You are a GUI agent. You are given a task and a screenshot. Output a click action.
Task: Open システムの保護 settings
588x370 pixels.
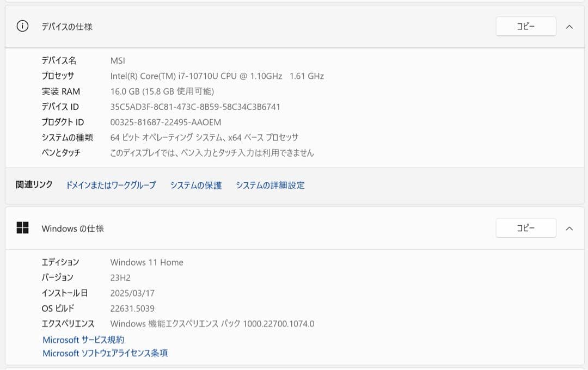pyautogui.click(x=197, y=185)
